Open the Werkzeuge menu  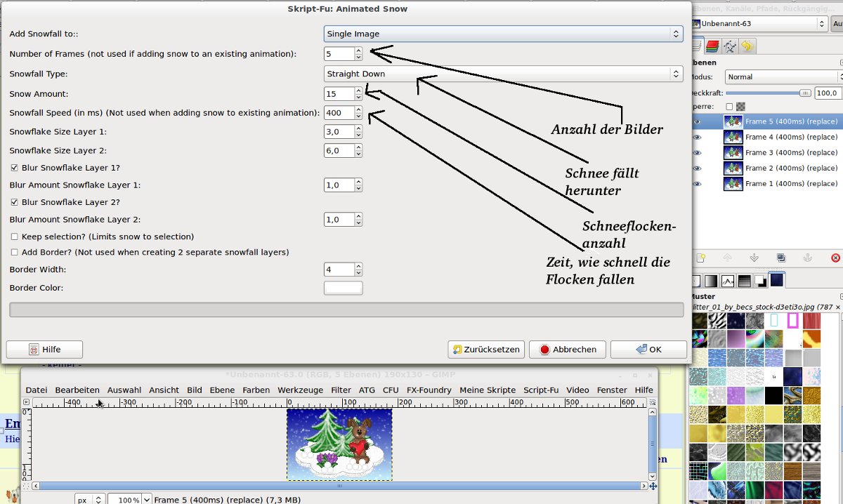300,390
